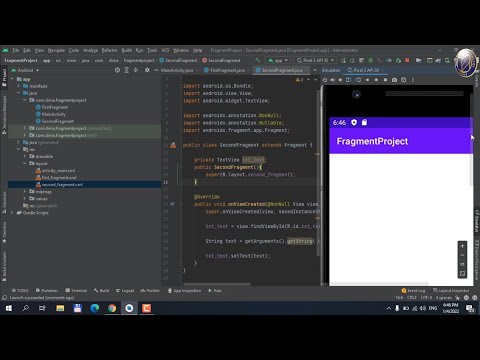480x360 pixels.
Task: Open emulator extended controls three-dot menu
Action: point(413,80)
